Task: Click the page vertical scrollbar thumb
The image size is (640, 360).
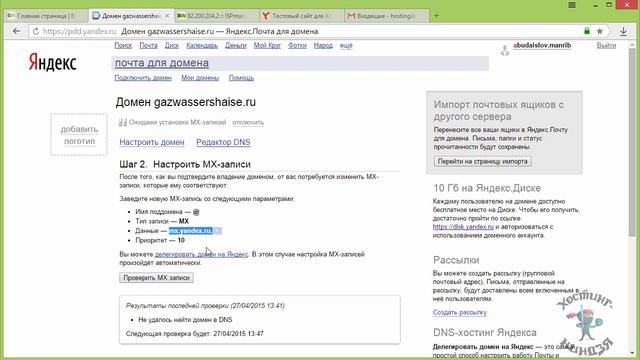Action: coord(632,143)
